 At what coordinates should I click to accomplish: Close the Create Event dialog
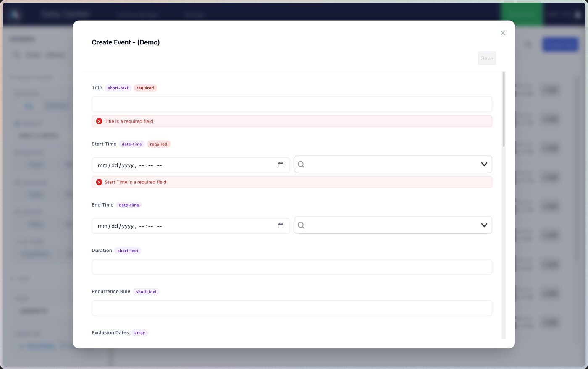pos(503,33)
